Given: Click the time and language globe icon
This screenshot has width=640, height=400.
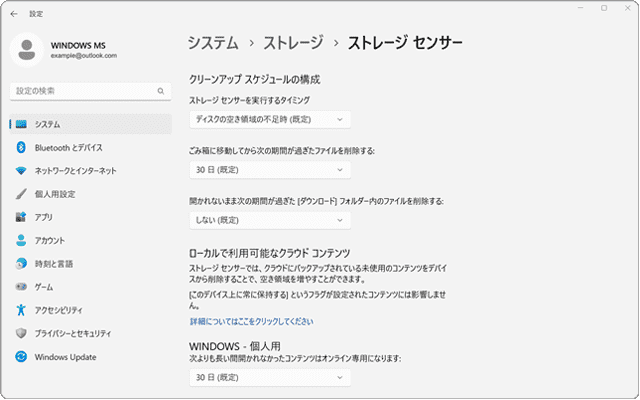Looking at the screenshot, I should pos(21,264).
